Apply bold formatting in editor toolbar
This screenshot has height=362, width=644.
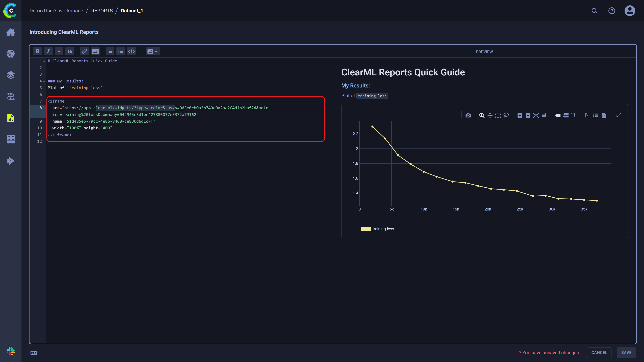(x=38, y=51)
